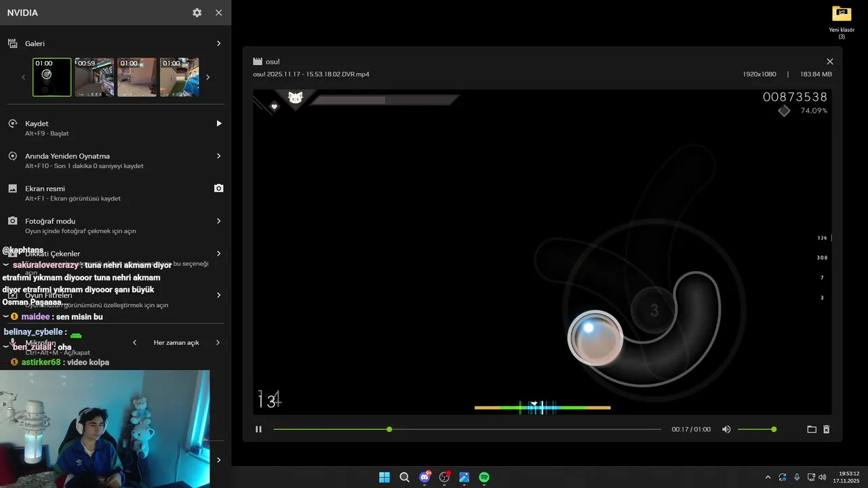Click the Galeri film icon
Screen dimensions: 868x488
click(x=12, y=43)
